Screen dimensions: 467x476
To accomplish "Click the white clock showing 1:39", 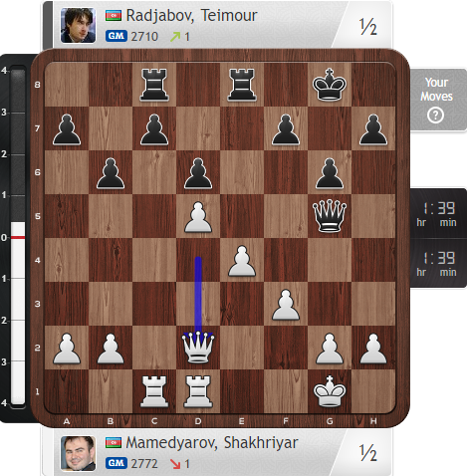I will point(438,264).
